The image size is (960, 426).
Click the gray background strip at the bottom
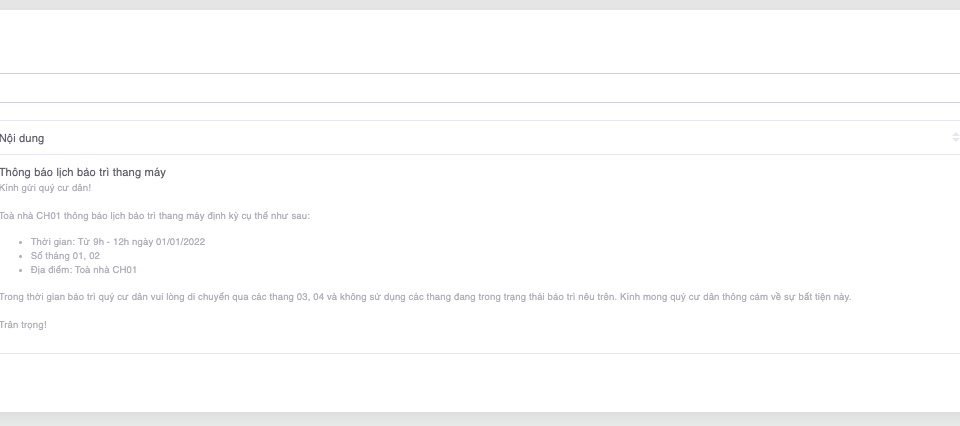pos(480,420)
